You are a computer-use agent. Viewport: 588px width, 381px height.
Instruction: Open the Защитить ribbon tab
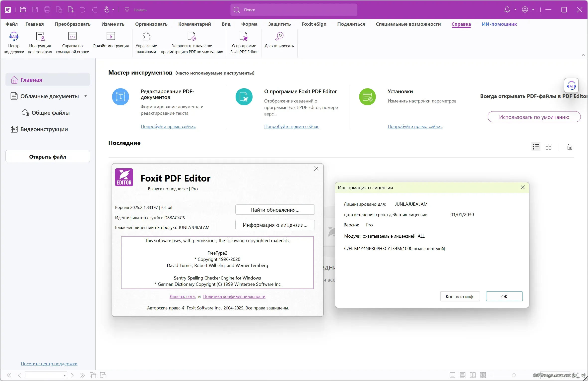point(279,24)
